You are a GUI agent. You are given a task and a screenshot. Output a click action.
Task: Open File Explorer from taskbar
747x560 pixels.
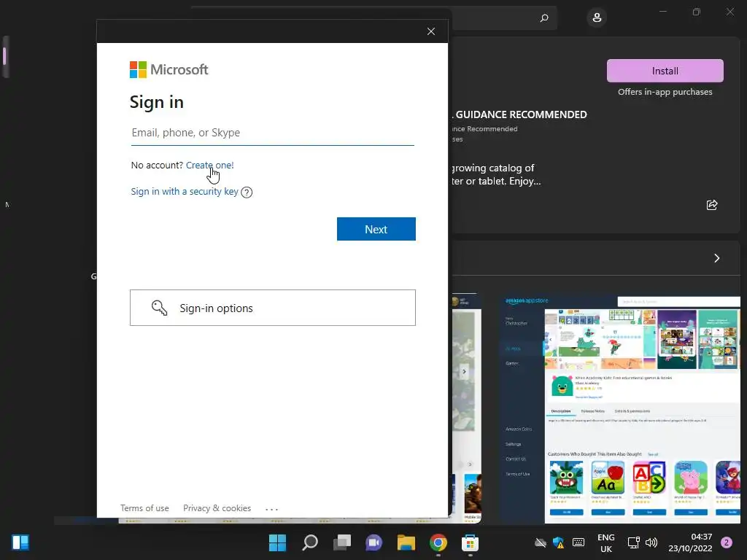point(406,542)
